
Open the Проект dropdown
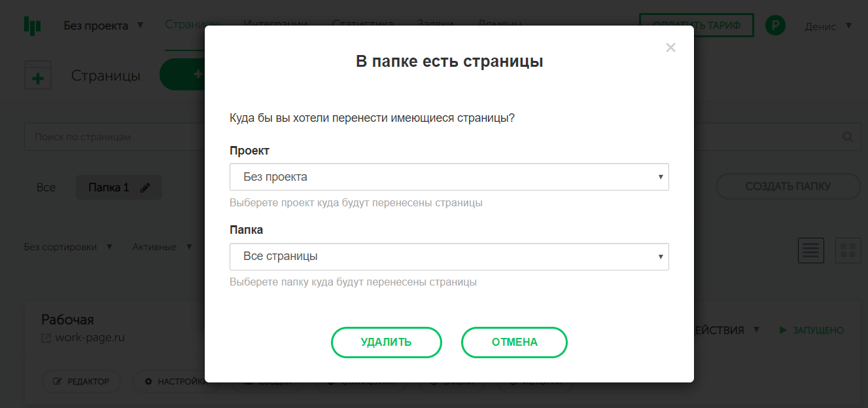tap(449, 177)
